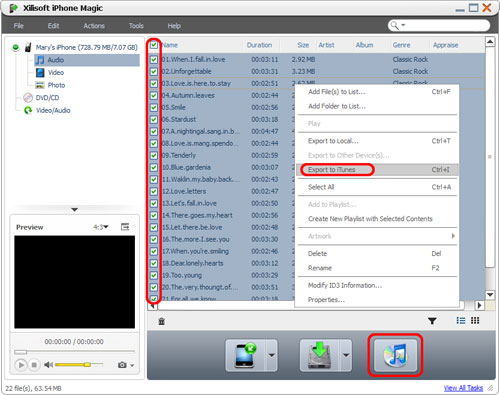Switch to list view icon
The height and width of the screenshot is (395, 500).
pos(461,321)
